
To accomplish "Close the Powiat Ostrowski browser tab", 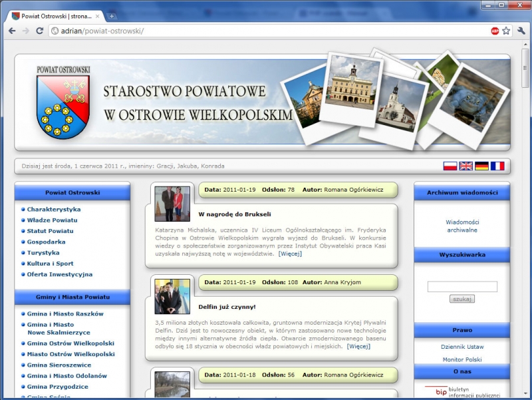I will tap(97, 16).
